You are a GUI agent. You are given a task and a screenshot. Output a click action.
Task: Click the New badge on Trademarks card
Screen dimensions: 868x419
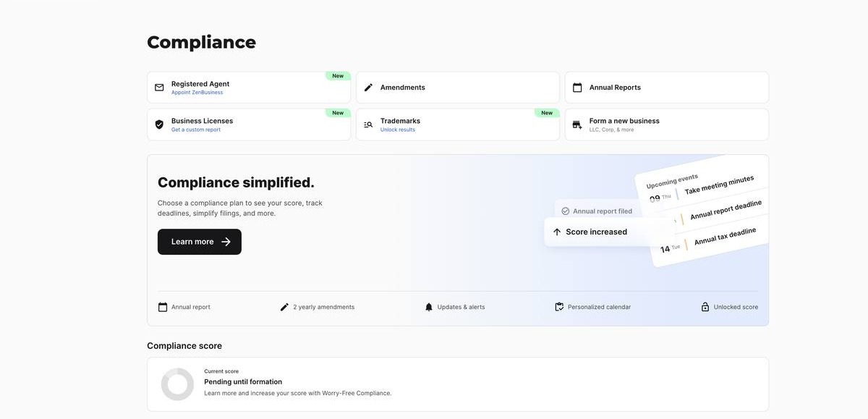pyautogui.click(x=547, y=113)
